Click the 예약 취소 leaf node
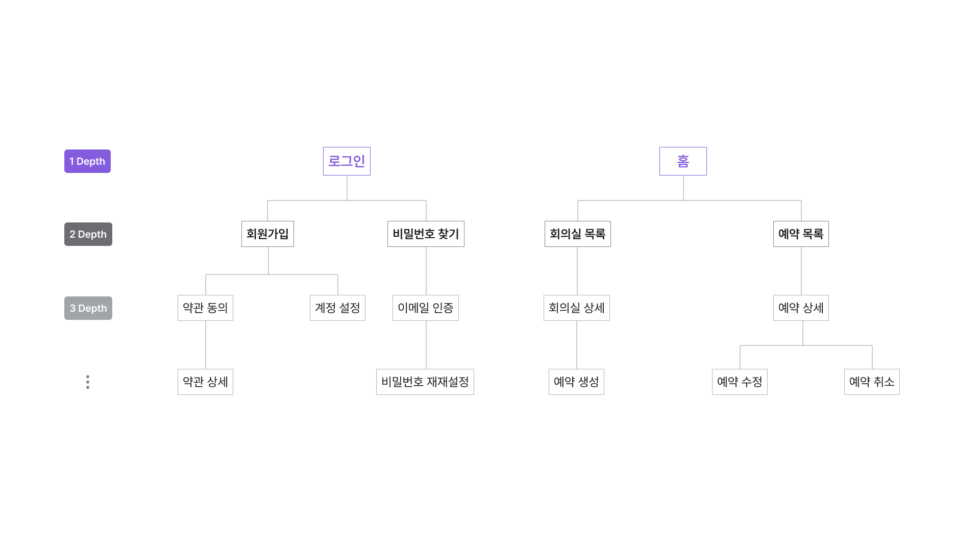 coord(872,382)
